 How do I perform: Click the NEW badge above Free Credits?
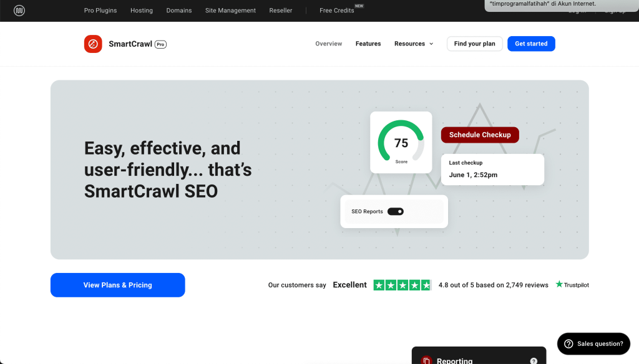click(x=359, y=6)
